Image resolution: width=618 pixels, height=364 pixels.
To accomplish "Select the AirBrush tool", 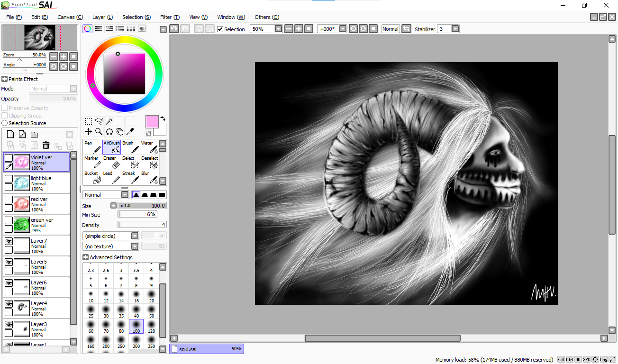I will click(x=111, y=147).
